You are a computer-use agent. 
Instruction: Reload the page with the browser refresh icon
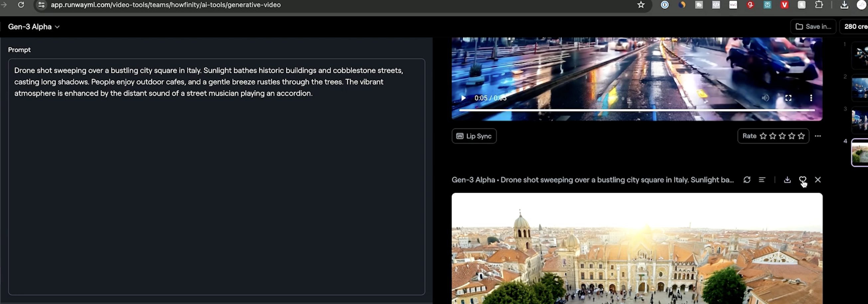(x=21, y=5)
